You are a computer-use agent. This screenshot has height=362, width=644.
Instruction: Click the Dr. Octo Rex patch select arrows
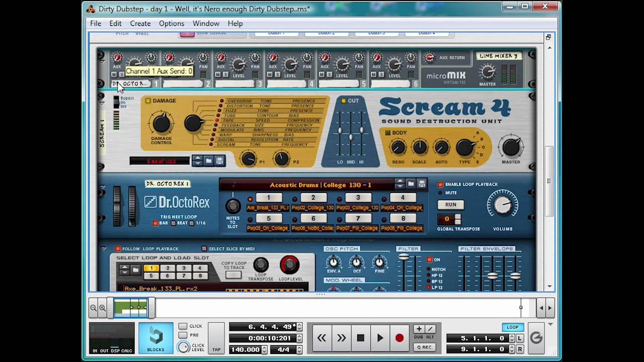[x=400, y=184]
